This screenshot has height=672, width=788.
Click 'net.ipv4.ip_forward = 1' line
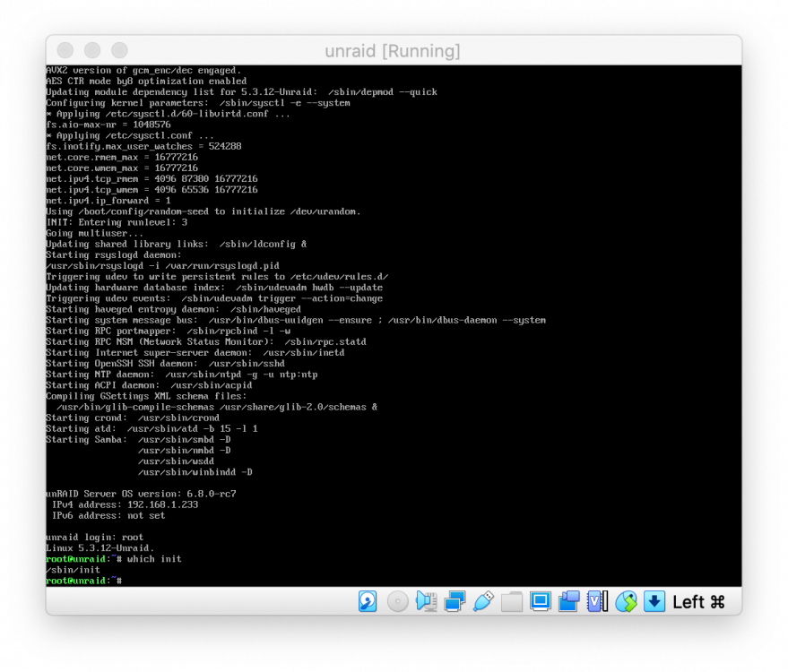click(108, 201)
